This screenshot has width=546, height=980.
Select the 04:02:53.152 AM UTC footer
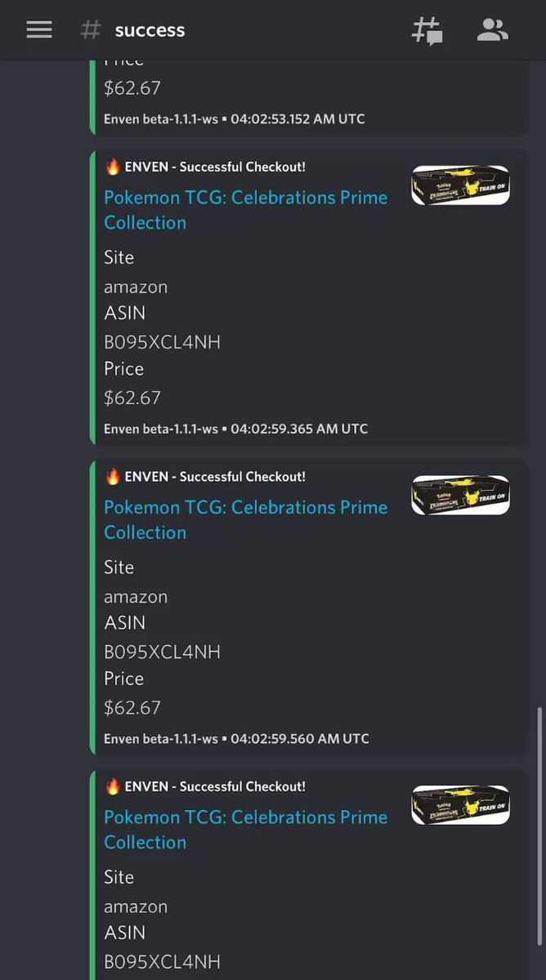[x=298, y=119]
